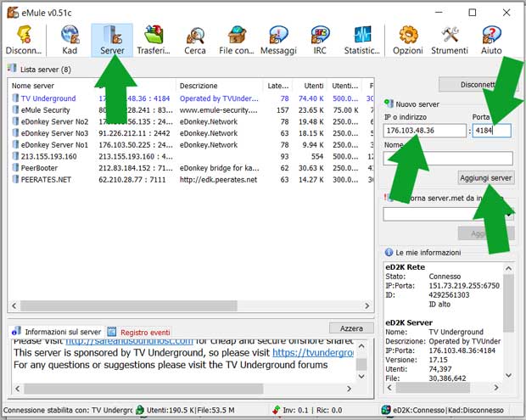Image resolution: width=526 pixels, height=420 pixels.
Task: Click Connessione stabilita status bar text
Action: (x=68, y=410)
